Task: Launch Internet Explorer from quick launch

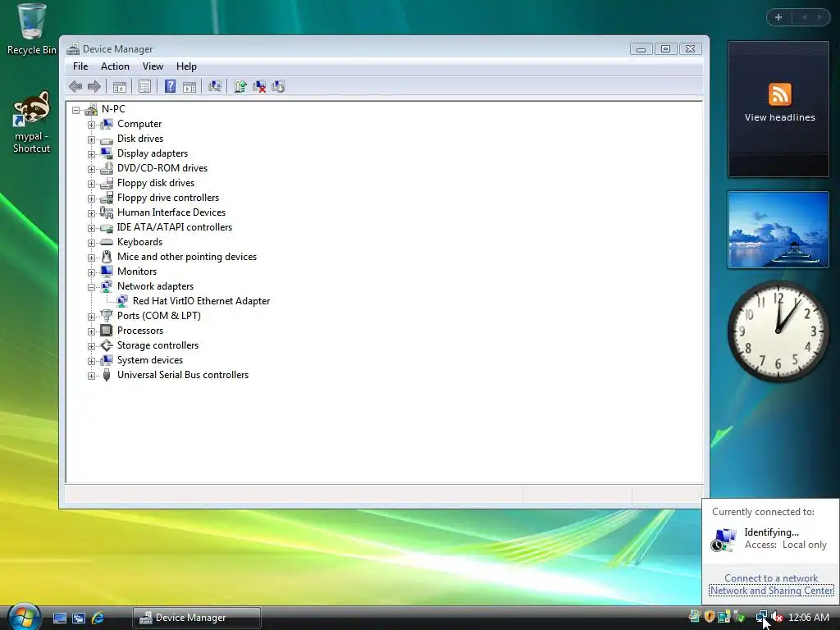Action: point(98,618)
